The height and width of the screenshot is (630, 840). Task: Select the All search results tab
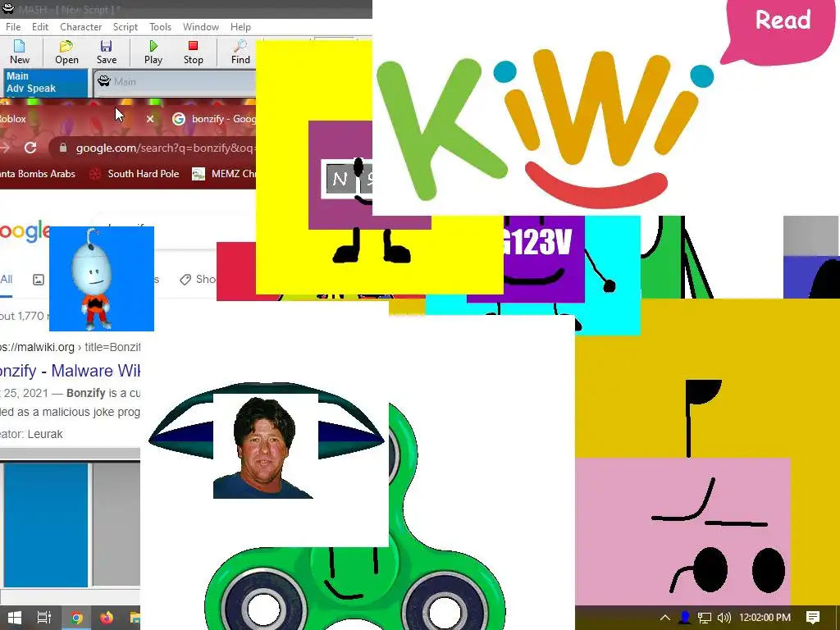coord(7,279)
